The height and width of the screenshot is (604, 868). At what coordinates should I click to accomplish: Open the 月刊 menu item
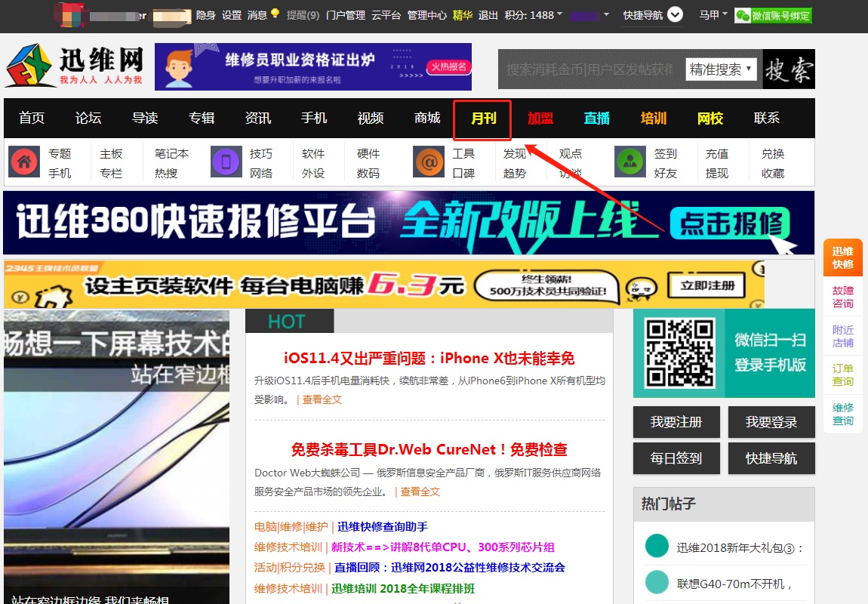[484, 119]
